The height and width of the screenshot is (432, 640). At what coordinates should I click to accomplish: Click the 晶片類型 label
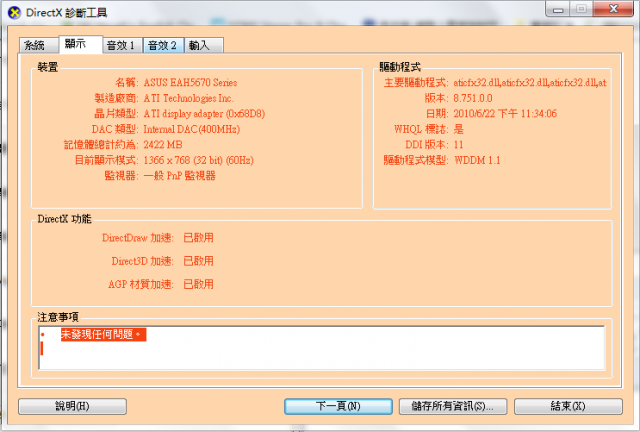point(116,114)
